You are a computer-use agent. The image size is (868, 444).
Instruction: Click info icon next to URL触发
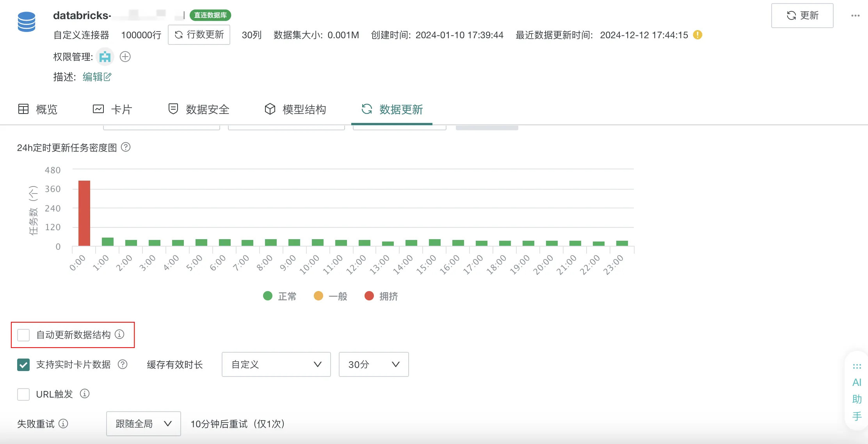[85, 394]
